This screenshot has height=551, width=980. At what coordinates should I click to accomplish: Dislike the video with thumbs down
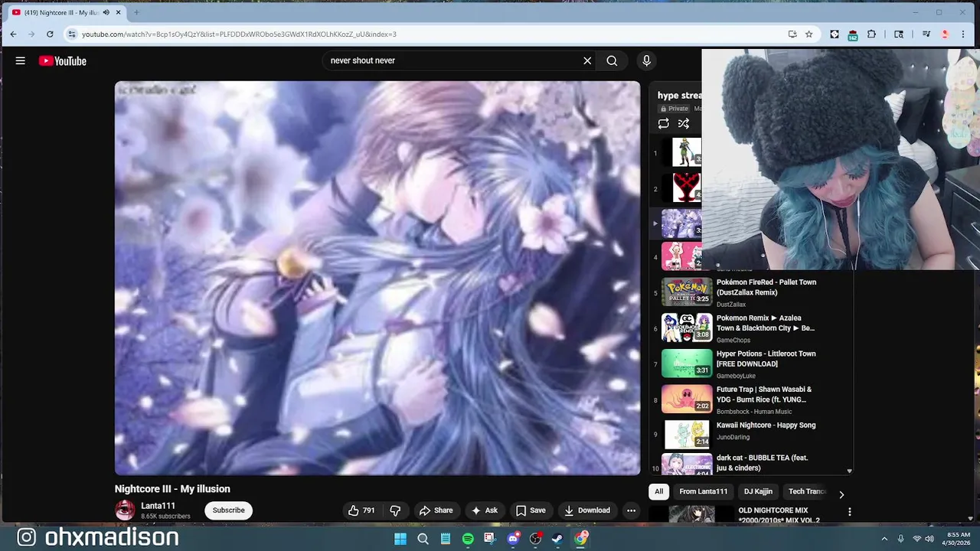tap(395, 510)
